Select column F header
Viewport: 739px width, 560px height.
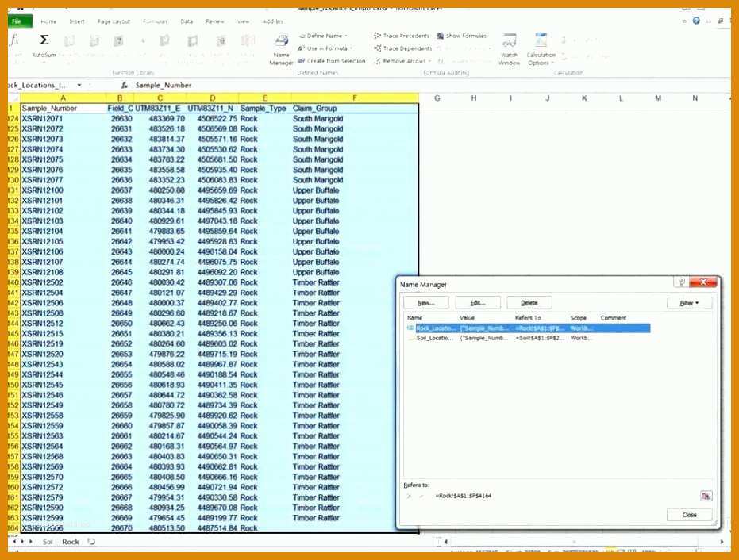(x=354, y=98)
